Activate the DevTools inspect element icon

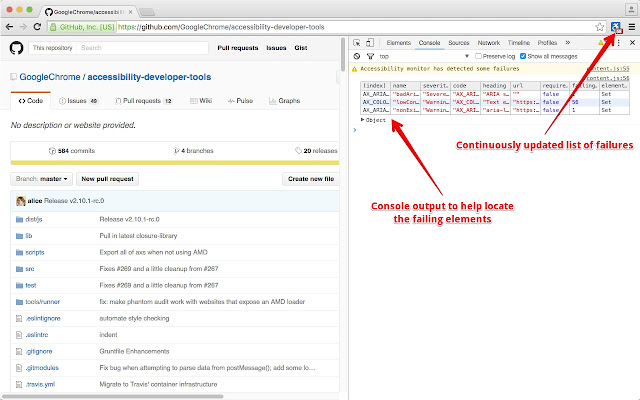pyautogui.click(x=356, y=43)
